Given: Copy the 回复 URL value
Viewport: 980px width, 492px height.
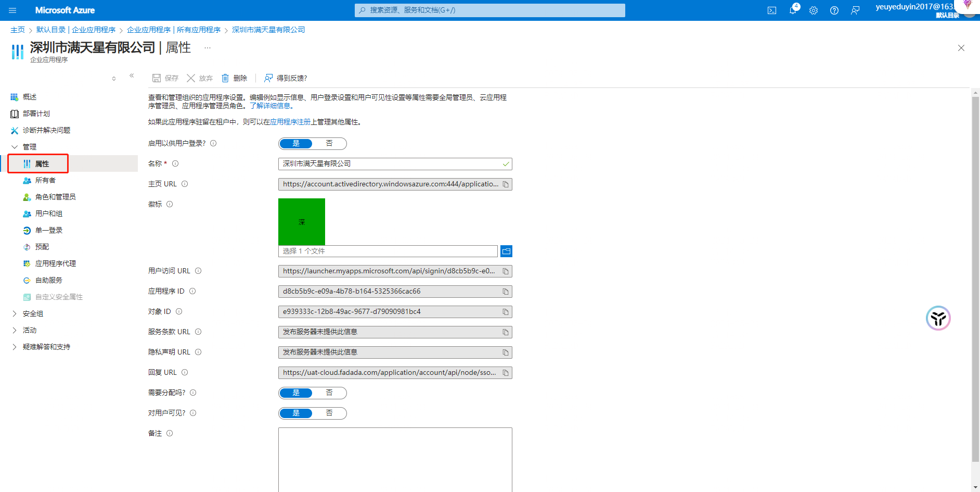Looking at the screenshot, I should (x=506, y=373).
